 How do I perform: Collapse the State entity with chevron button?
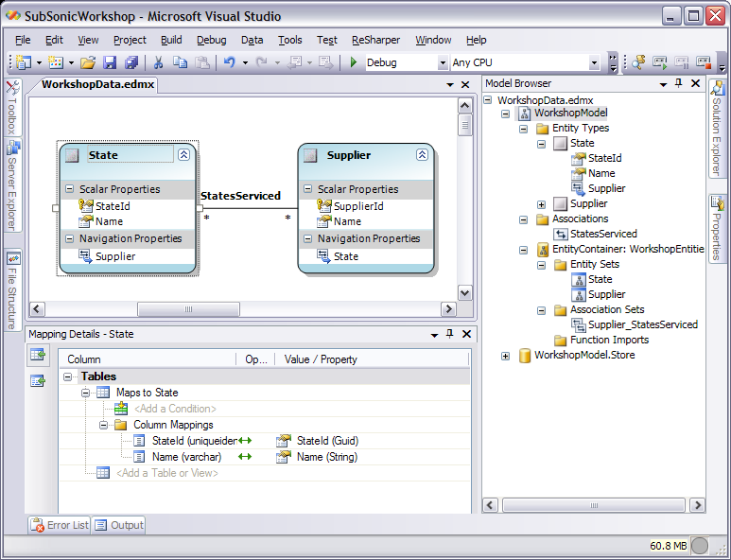pyautogui.click(x=183, y=155)
